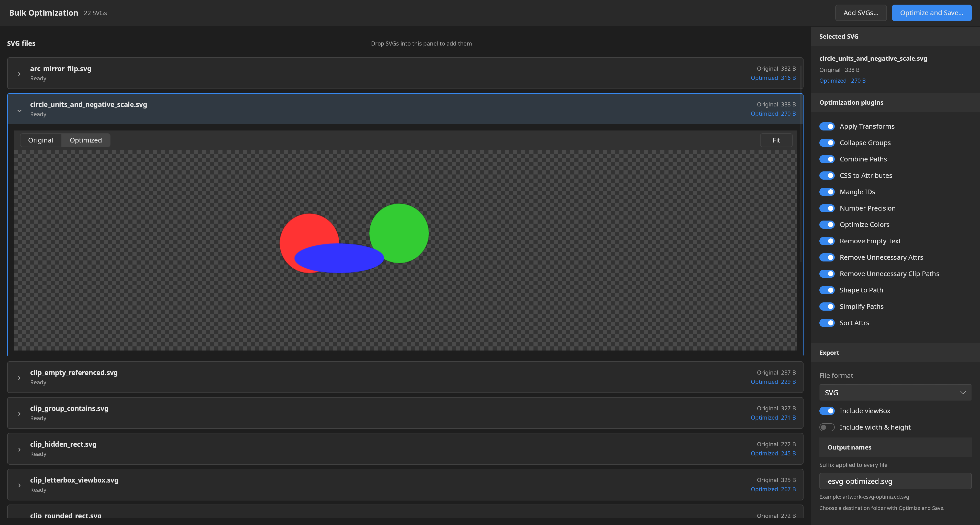Screen dimensions: 980x525
Task: Click Optimized 271 B of clip_group_contains.svg
Action: point(773,417)
